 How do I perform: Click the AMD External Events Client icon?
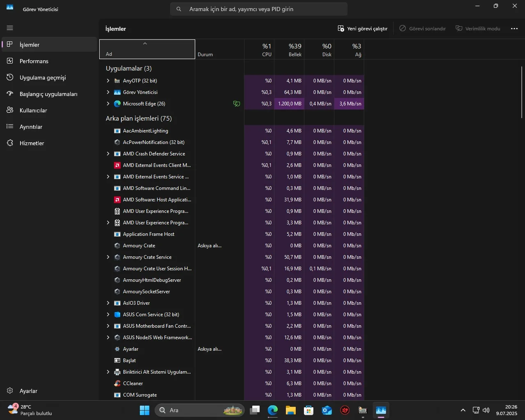(x=117, y=165)
